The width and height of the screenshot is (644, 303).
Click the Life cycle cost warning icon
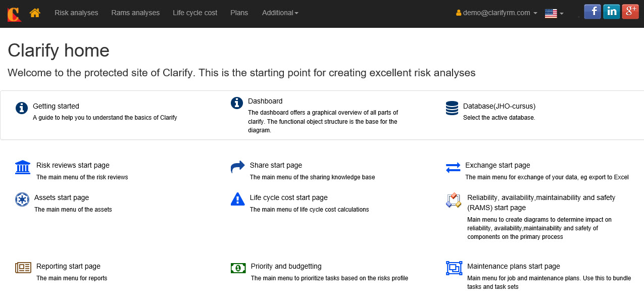pos(238,199)
